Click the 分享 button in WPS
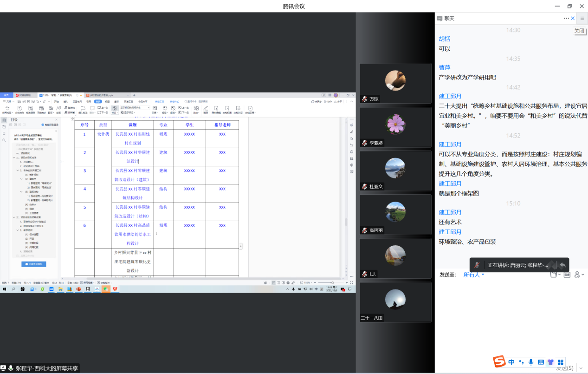The image size is (588, 374). tap(338, 101)
